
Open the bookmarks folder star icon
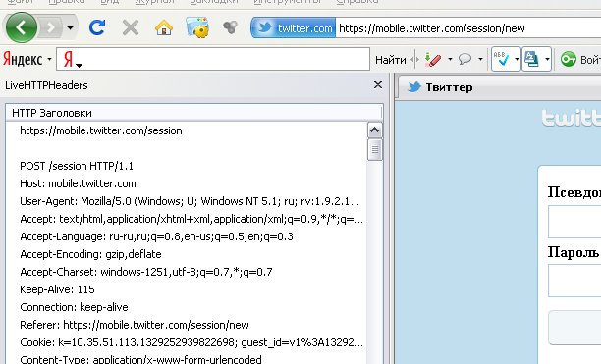point(197,27)
